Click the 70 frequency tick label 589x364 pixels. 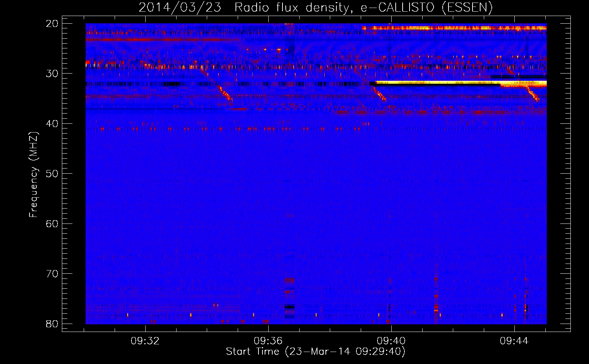pyautogui.click(x=52, y=274)
